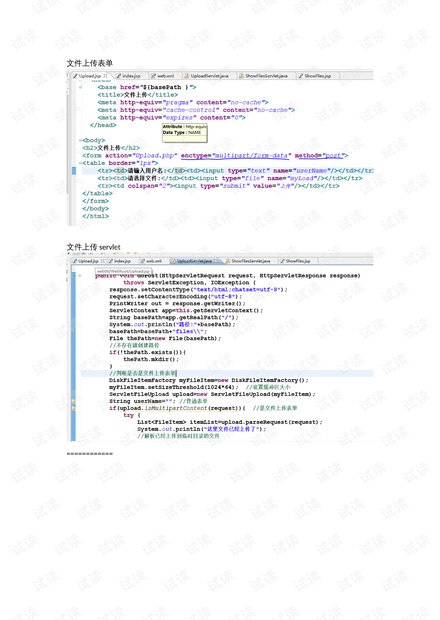Open ShowFilesServlet.java tab above the servlet code
The width and height of the screenshot is (440, 620).
[248, 261]
